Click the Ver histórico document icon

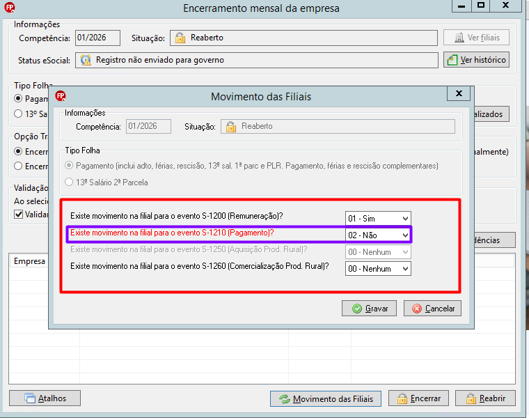(452, 60)
